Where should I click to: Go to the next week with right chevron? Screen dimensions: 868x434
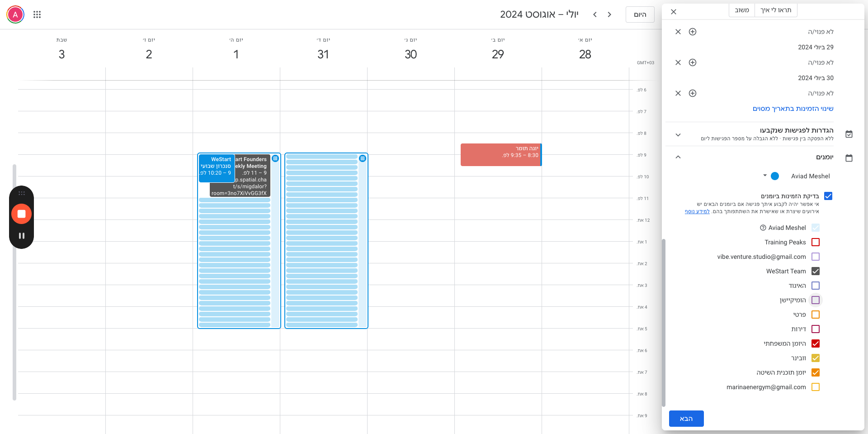pos(609,14)
